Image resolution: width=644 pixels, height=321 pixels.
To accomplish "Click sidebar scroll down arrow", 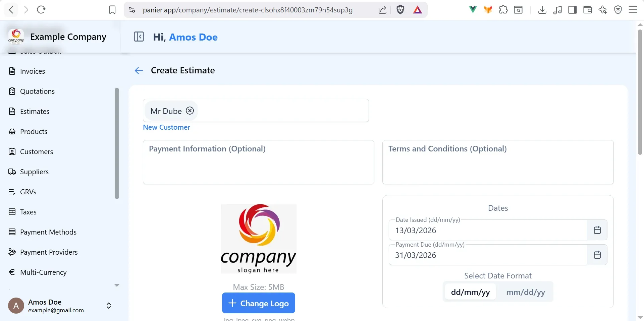I will (117, 285).
